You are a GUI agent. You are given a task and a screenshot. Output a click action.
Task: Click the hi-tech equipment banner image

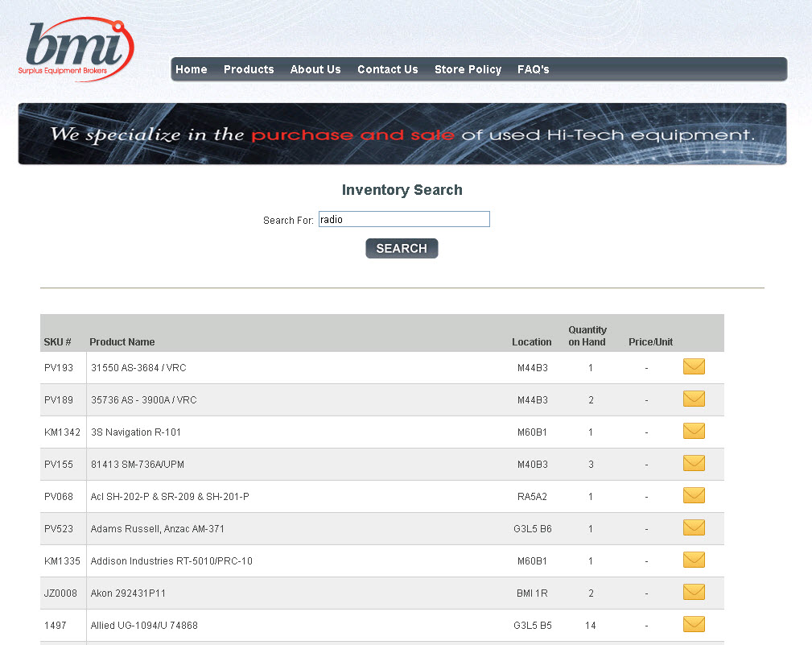click(x=402, y=134)
